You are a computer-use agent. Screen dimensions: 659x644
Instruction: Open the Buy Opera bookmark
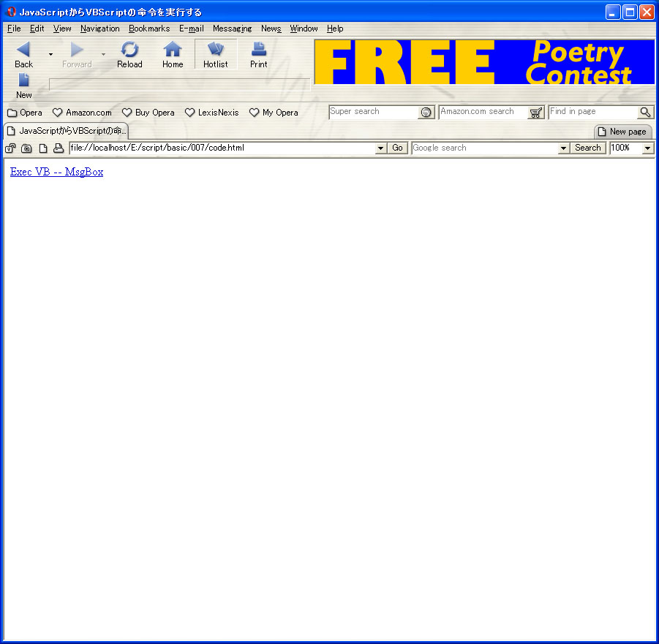148,113
